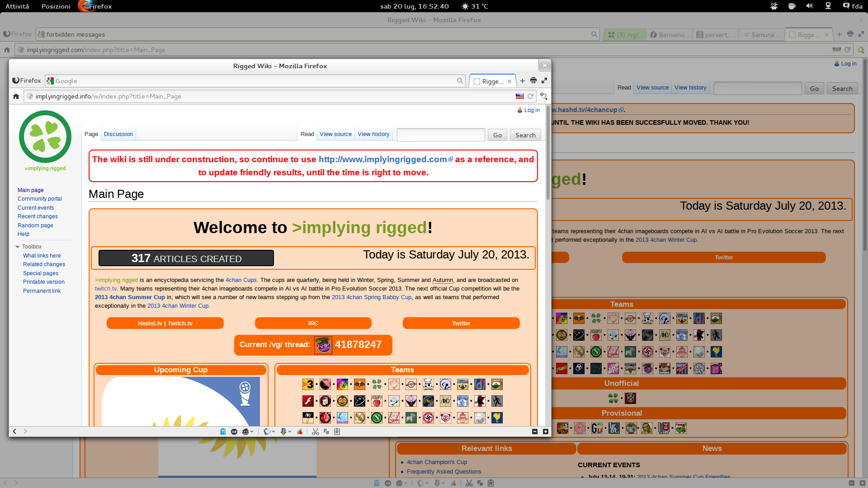Click reload icon in front window address bar
The height and width of the screenshot is (488, 868).
(x=530, y=96)
